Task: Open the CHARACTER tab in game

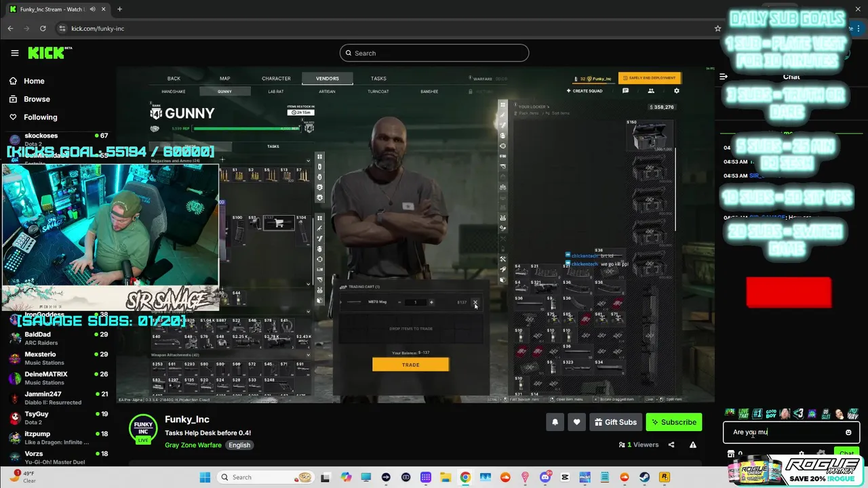Action: (x=276, y=79)
